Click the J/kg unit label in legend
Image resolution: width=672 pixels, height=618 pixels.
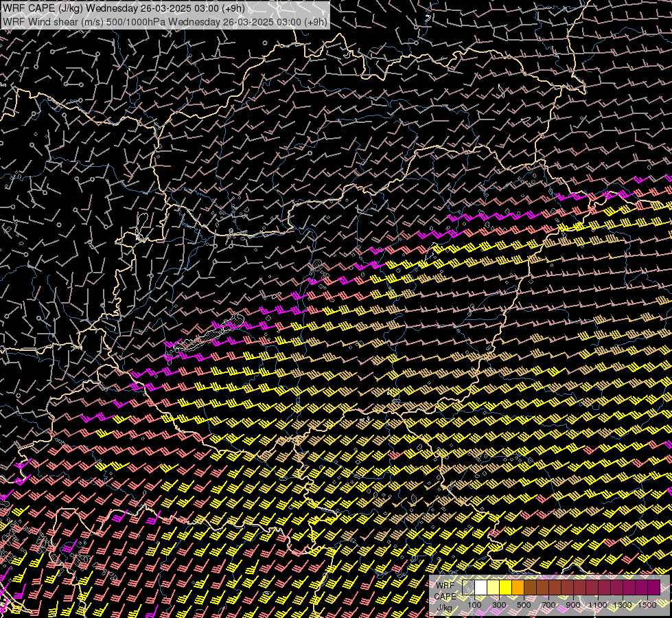point(445,608)
